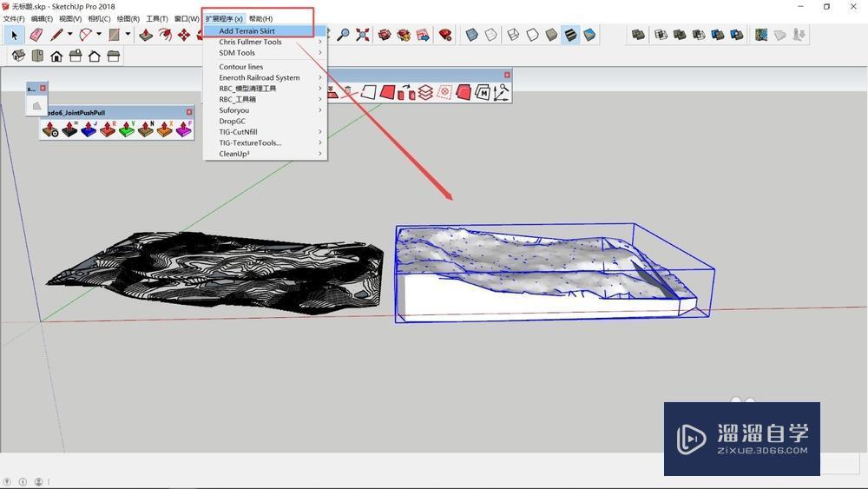Close the JointPushPull floating toolbar

coord(189,112)
